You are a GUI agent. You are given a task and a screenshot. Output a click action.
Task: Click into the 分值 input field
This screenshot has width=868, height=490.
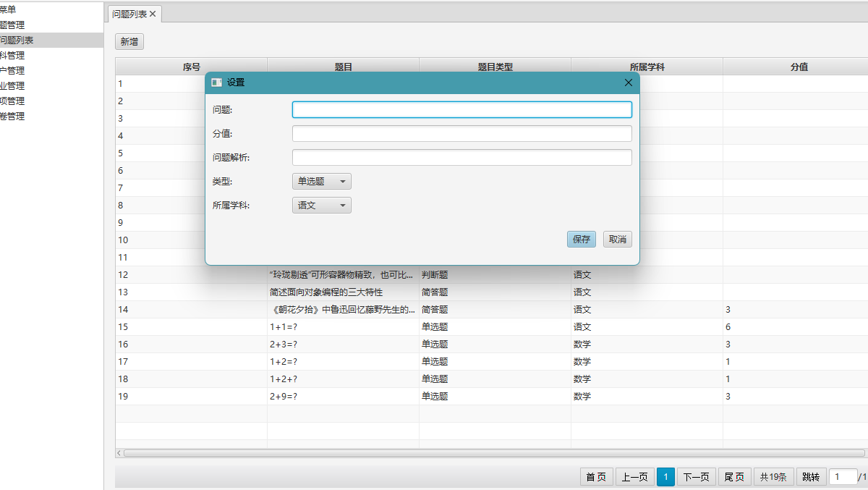click(461, 134)
